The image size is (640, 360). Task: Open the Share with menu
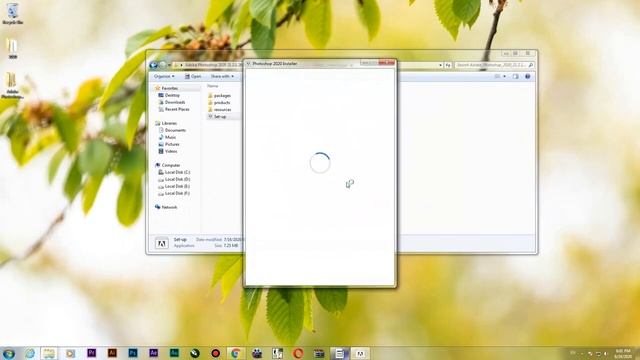(x=222, y=76)
